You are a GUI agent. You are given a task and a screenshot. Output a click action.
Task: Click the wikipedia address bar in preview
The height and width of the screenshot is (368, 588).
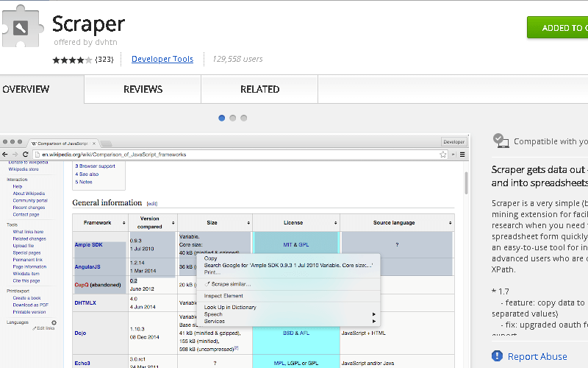click(x=240, y=155)
